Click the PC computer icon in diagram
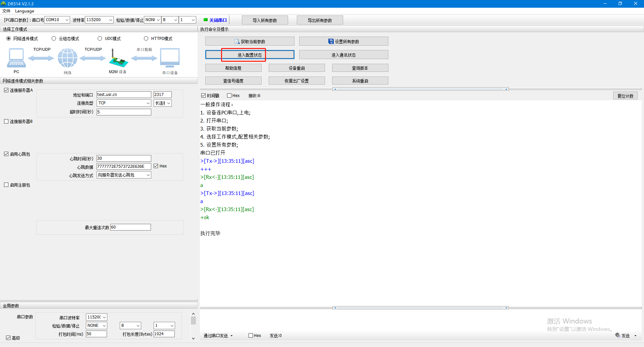This screenshot has height=347, width=644. pyautogui.click(x=16, y=58)
